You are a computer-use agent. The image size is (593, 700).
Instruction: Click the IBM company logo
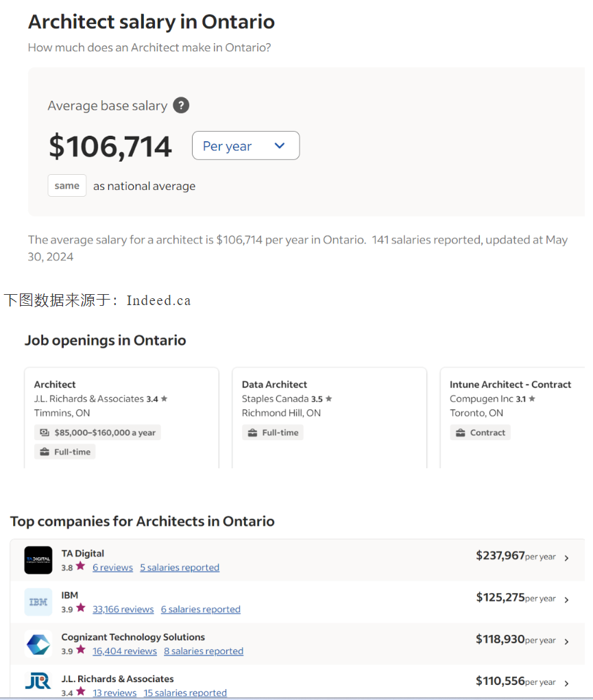38,602
